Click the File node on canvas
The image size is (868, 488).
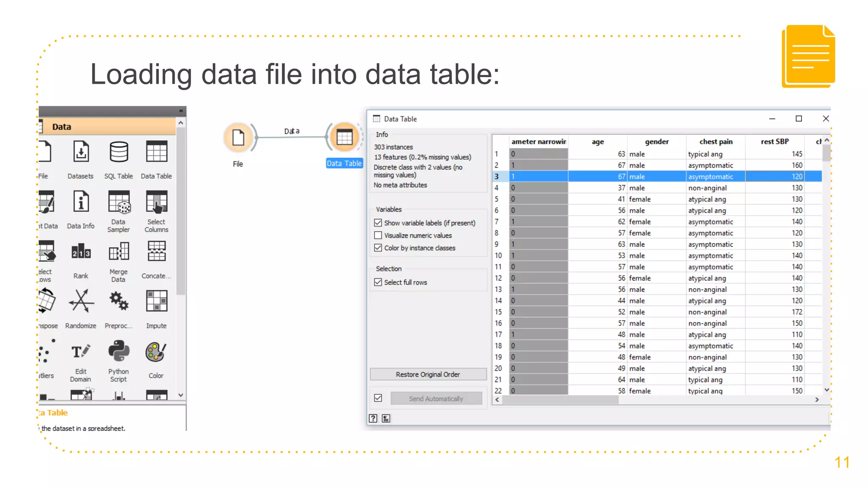(238, 138)
